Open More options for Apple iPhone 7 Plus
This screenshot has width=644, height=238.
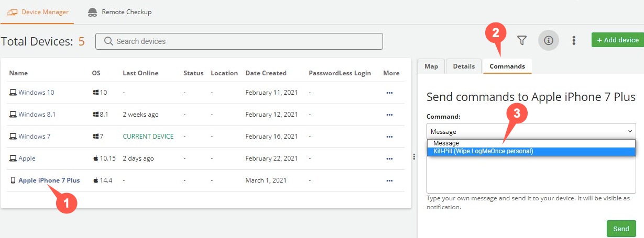tap(389, 180)
